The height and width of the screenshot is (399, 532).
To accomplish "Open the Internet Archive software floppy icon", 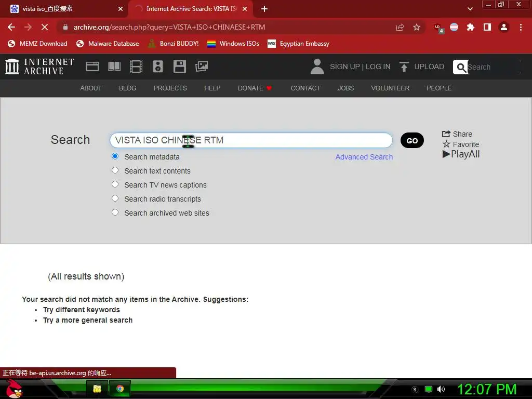I will pyautogui.click(x=179, y=66).
